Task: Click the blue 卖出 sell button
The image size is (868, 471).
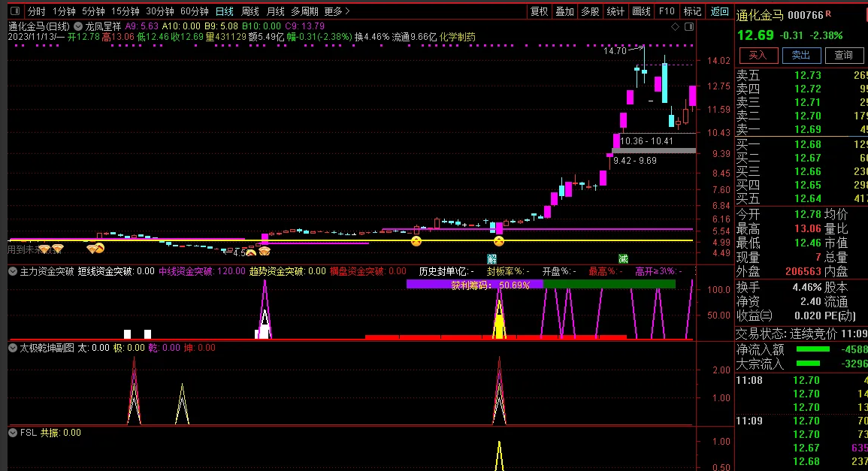Action: point(801,55)
